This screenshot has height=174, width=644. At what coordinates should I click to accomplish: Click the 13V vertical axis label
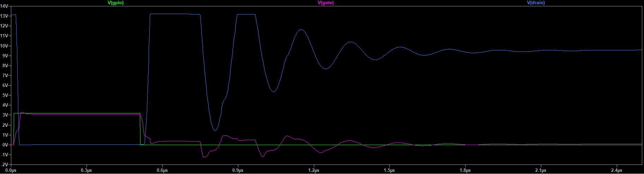tap(4, 16)
